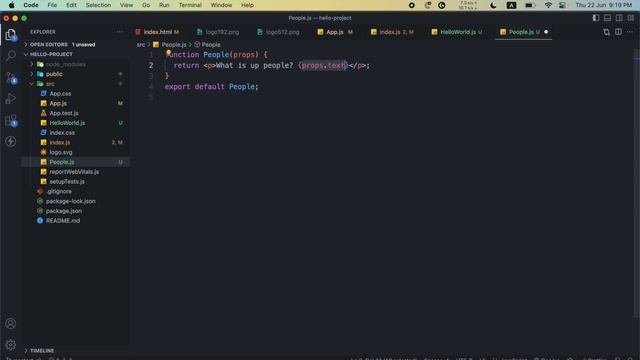This screenshot has width=640, height=360.
Task: Open the Apple menu
Action: [x=12, y=5]
